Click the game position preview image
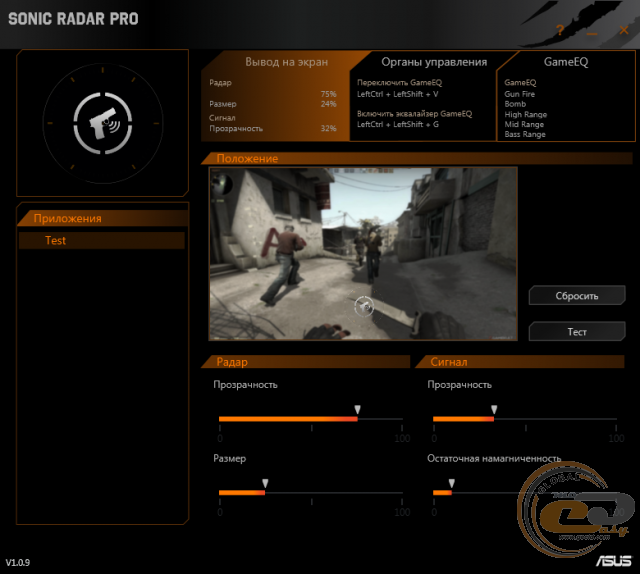This screenshot has height=574, width=640. (363, 254)
